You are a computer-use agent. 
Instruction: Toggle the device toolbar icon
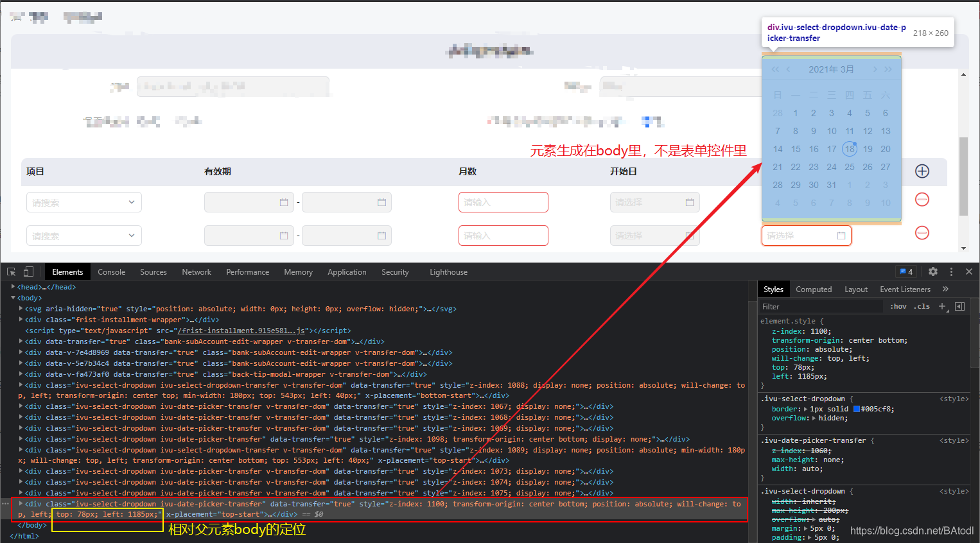[28, 272]
